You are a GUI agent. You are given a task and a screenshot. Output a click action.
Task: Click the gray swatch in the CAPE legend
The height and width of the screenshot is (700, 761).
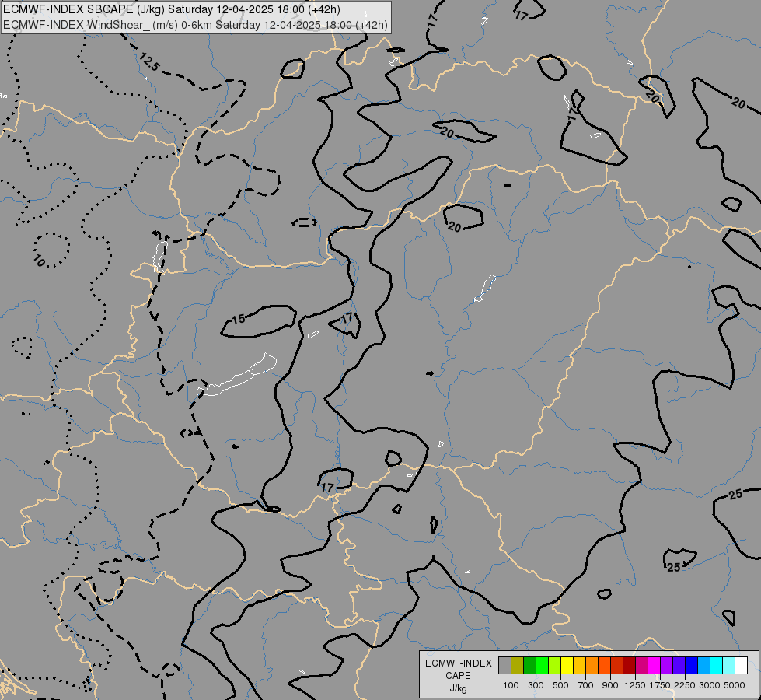click(504, 665)
